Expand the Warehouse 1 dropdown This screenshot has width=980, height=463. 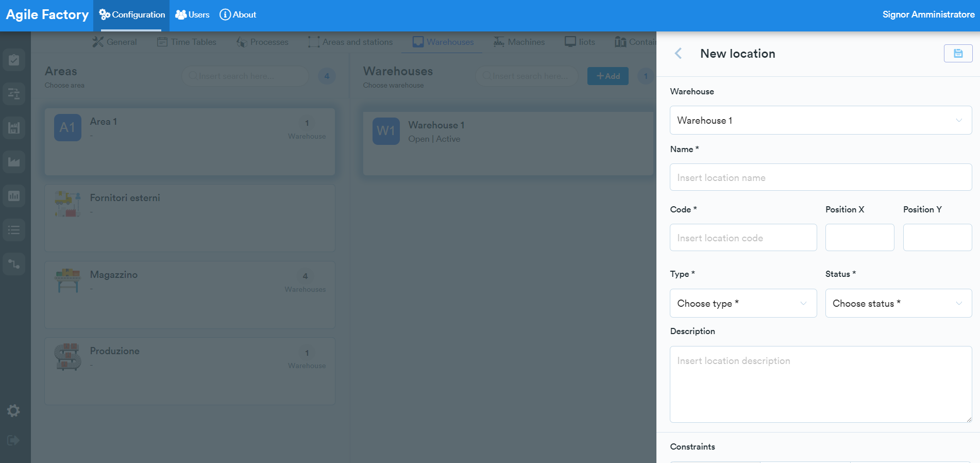point(821,120)
